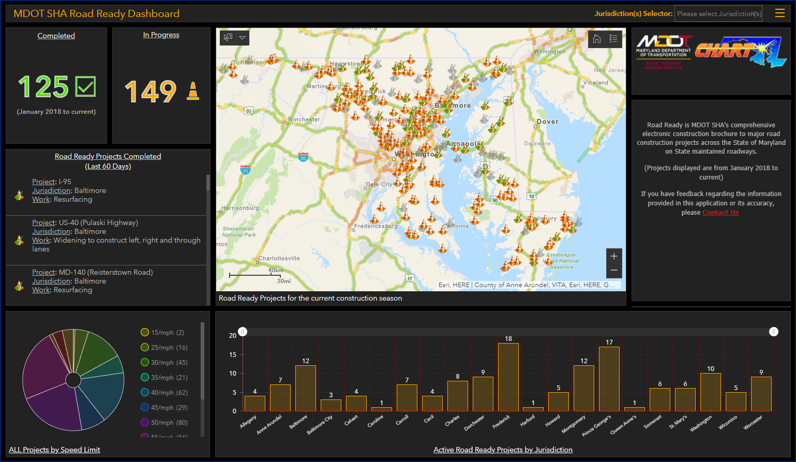Click the Washington bar showing 10
The height and width of the screenshot is (462, 796).
coord(710,392)
